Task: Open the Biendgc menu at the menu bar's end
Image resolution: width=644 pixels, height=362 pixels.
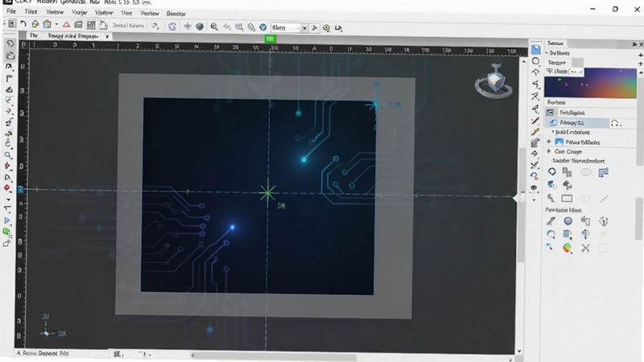Action: point(175,14)
